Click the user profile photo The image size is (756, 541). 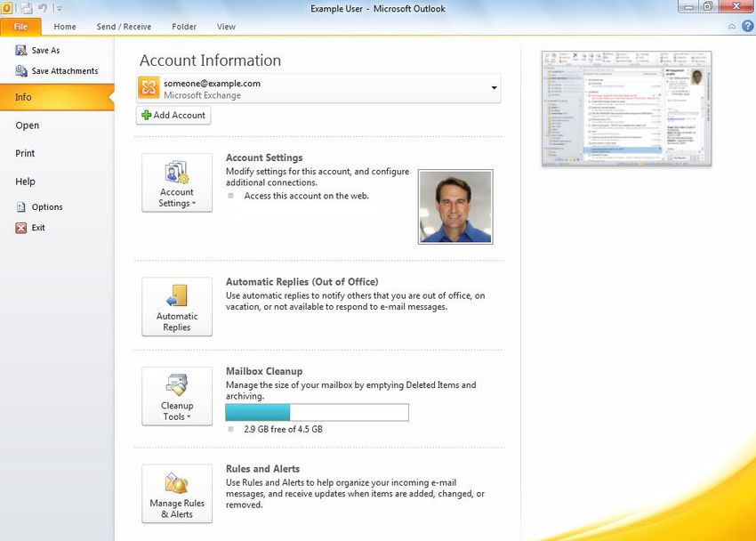[x=455, y=206]
